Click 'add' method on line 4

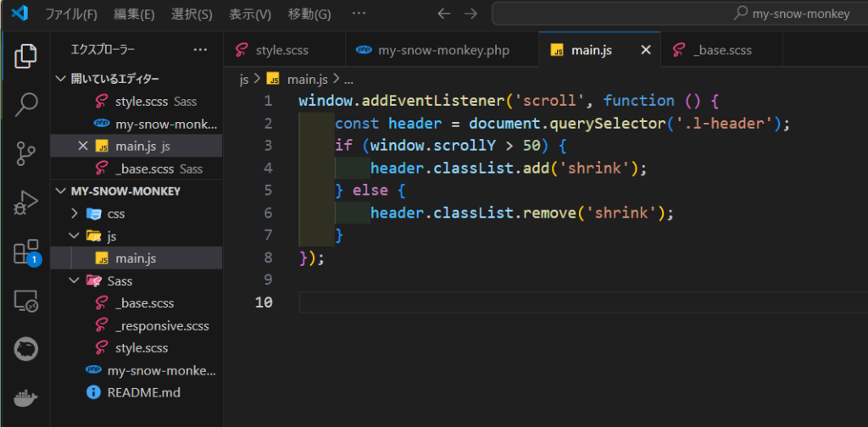click(536, 168)
